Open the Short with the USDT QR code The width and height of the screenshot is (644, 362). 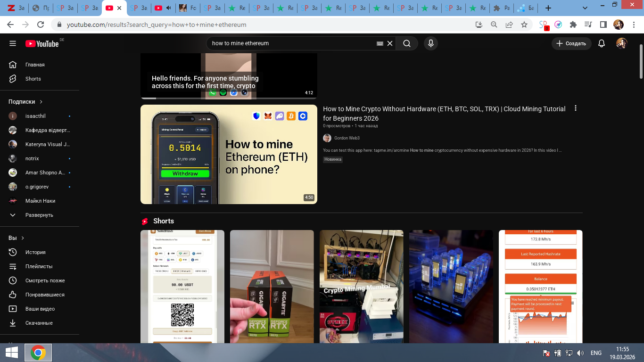(x=182, y=287)
